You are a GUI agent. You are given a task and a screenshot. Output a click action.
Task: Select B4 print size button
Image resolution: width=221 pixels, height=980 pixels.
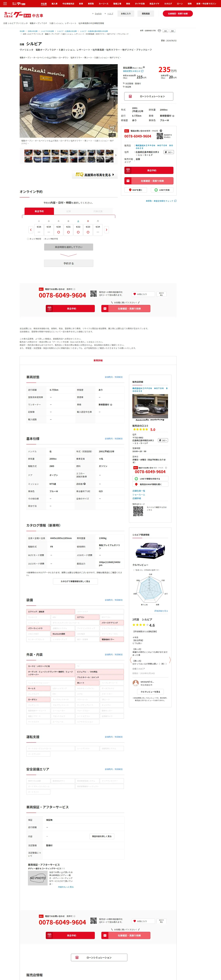click(x=172, y=31)
